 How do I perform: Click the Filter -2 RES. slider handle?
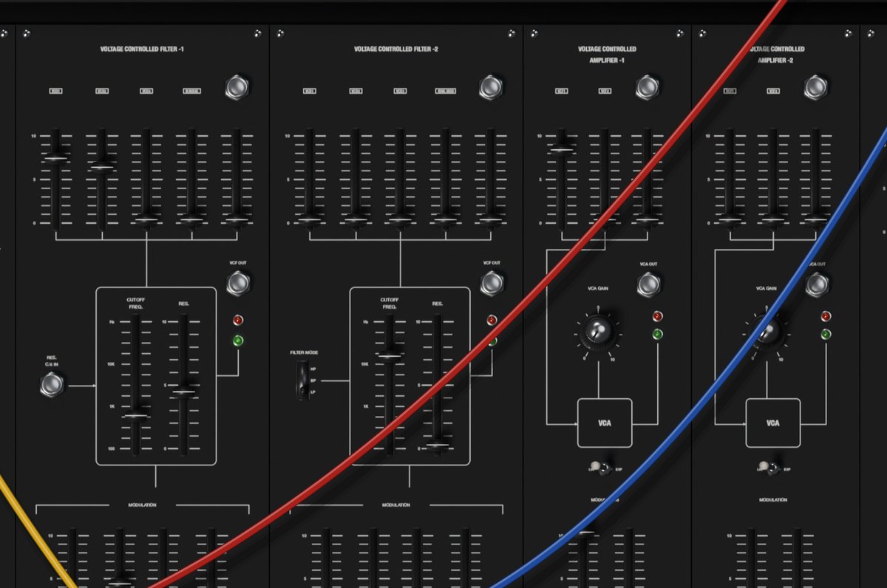(438, 445)
